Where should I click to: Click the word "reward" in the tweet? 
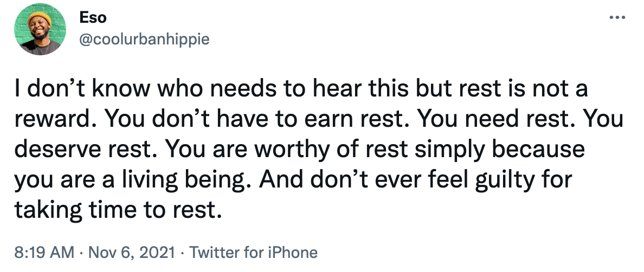coord(55,120)
